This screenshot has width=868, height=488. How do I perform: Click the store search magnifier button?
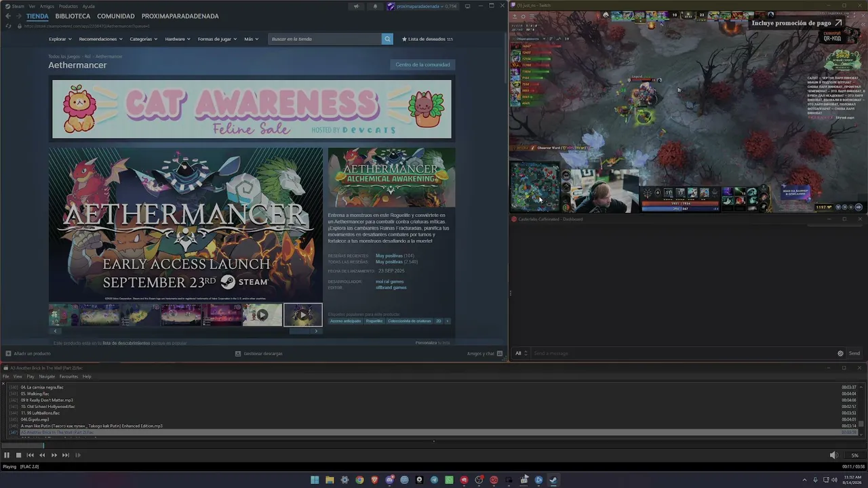point(387,39)
